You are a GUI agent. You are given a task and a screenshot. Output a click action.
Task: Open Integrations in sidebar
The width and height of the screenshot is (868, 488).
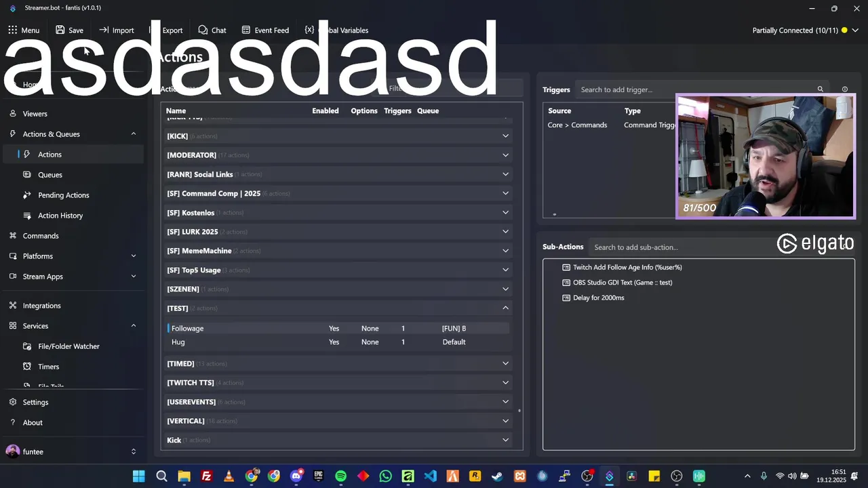(41, 306)
